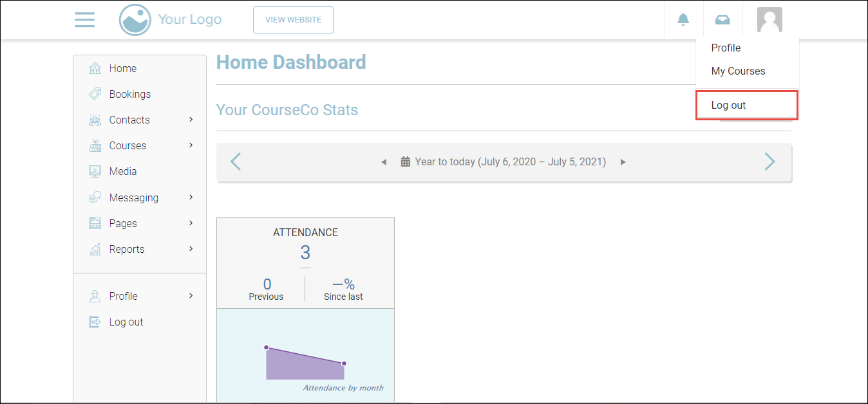Open the inbox tray icon

click(722, 20)
